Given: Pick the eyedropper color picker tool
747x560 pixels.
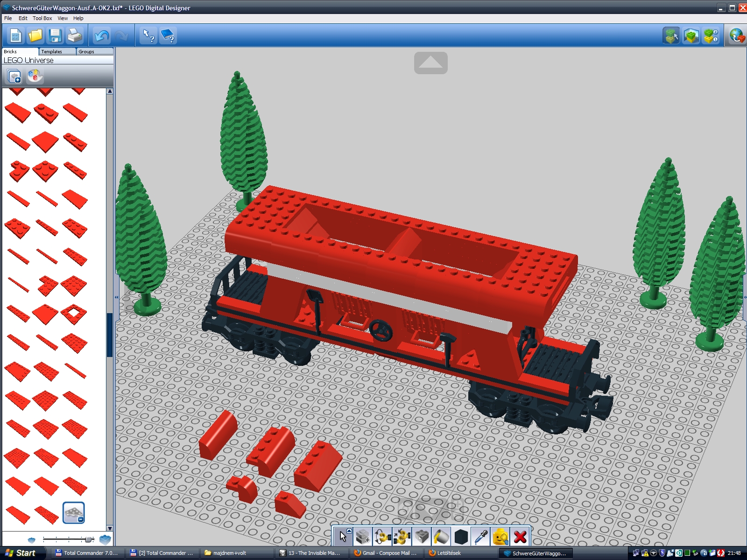Looking at the screenshot, I should [x=480, y=537].
